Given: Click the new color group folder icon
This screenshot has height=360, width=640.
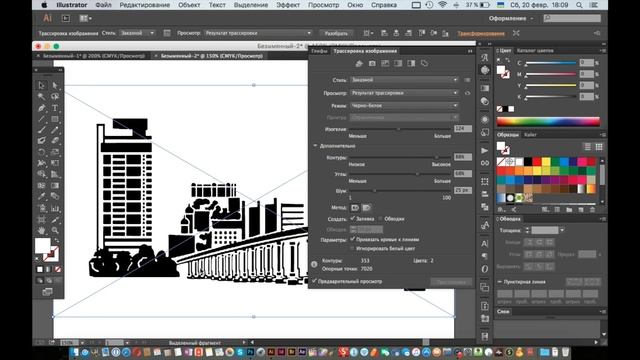Looking at the screenshot, I should click(x=569, y=210).
